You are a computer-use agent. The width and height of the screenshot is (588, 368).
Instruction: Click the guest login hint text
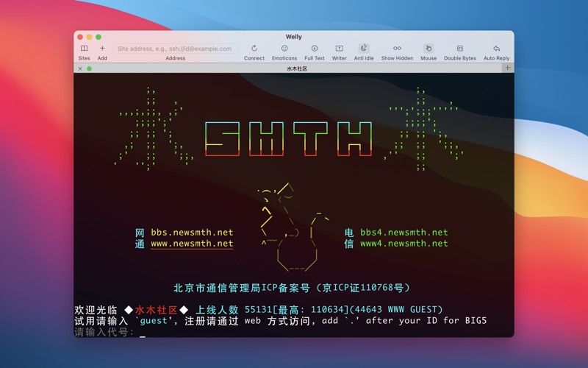point(153,321)
